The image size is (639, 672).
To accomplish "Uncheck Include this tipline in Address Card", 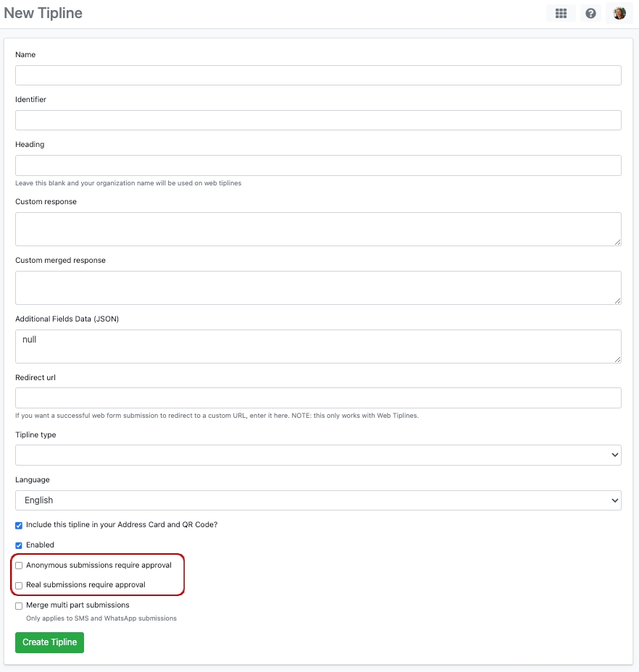I will point(19,525).
